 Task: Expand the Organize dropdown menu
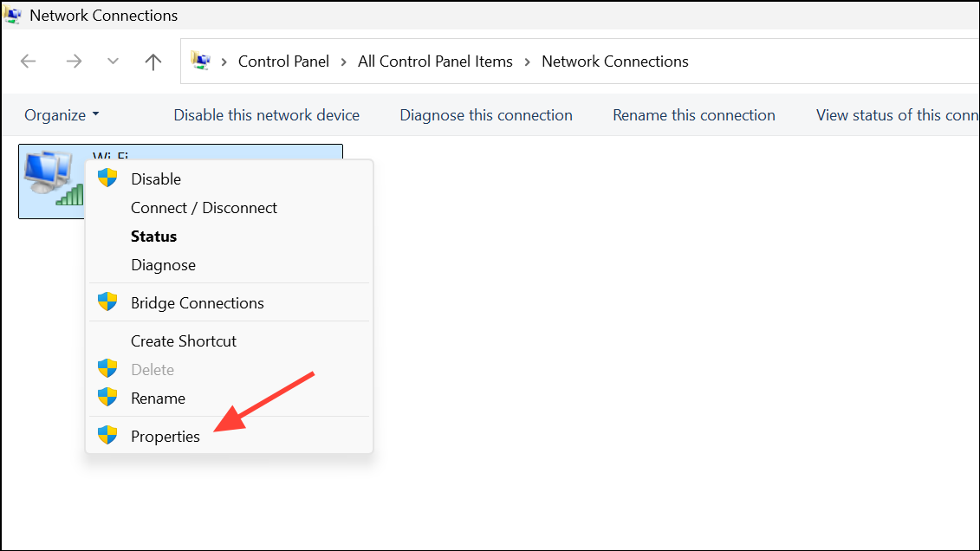pyautogui.click(x=62, y=115)
